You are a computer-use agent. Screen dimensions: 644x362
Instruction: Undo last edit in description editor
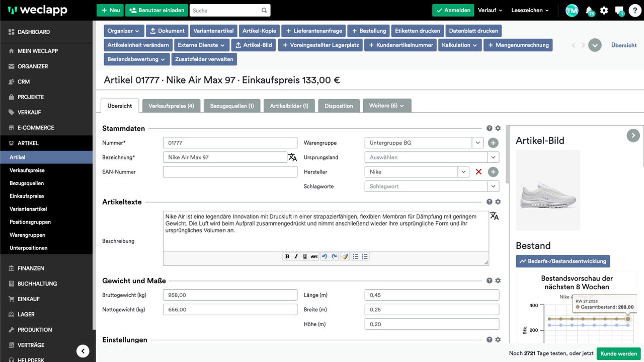[x=325, y=256]
